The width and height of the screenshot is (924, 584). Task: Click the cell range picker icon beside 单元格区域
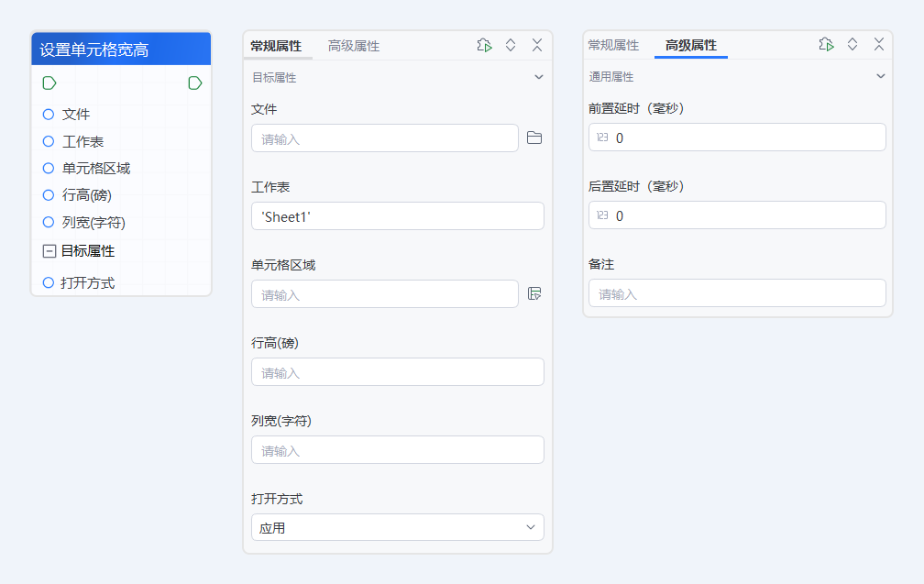tap(536, 293)
